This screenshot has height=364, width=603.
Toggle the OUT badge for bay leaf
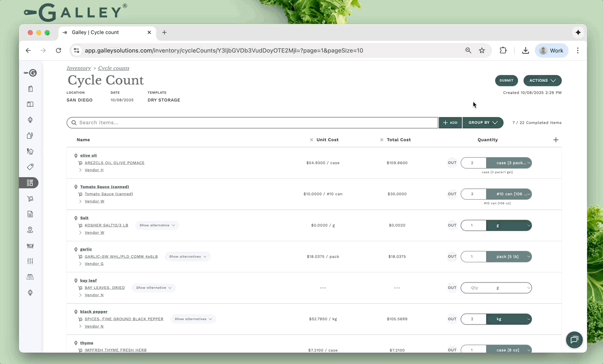click(x=452, y=288)
